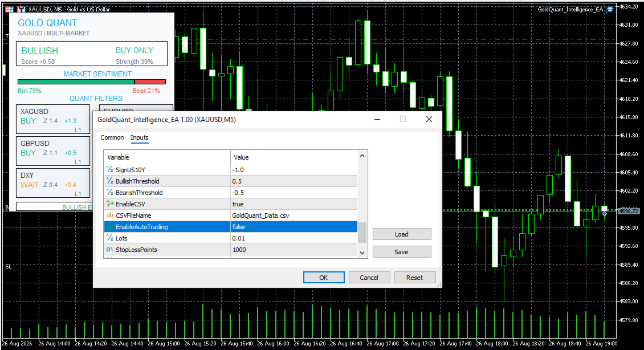The height and width of the screenshot is (350, 644).
Task: Save current inputs to a preset
Action: 402,252
